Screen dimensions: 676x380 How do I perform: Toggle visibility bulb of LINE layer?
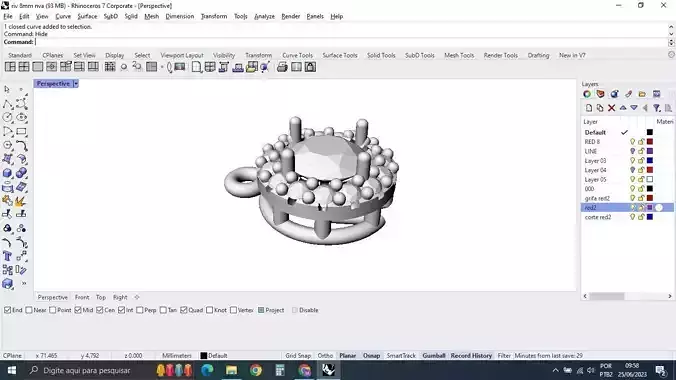[x=632, y=151]
